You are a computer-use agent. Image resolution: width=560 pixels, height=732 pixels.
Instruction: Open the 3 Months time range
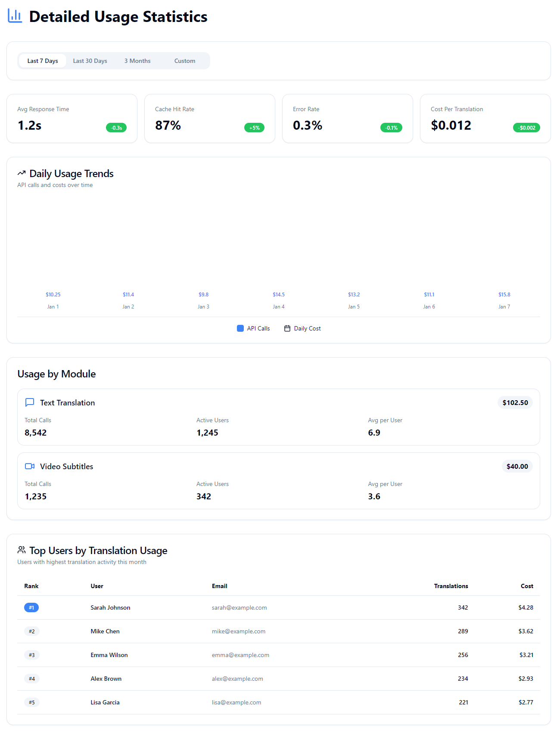tap(137, 61)
